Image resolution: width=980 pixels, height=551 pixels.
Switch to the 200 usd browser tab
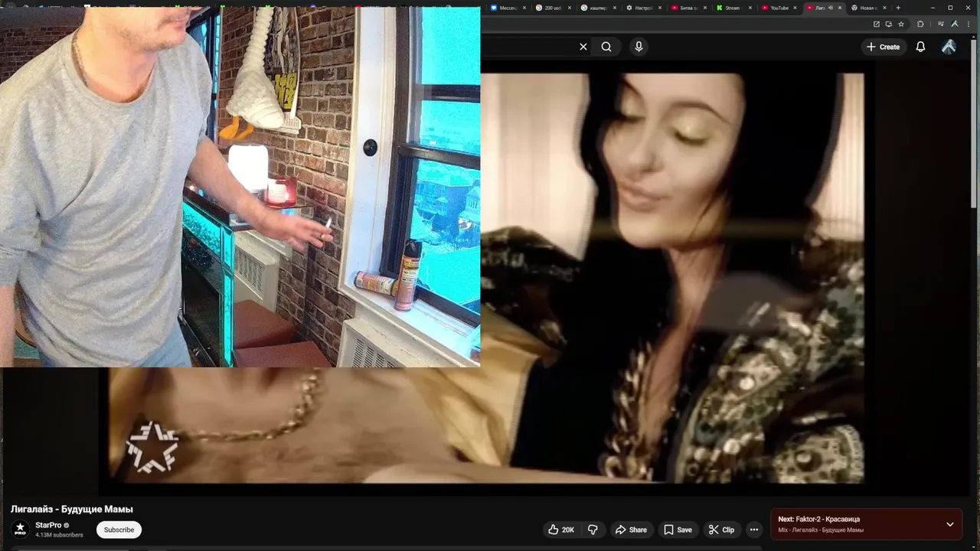pyautogui.click(x=553, y=8)
